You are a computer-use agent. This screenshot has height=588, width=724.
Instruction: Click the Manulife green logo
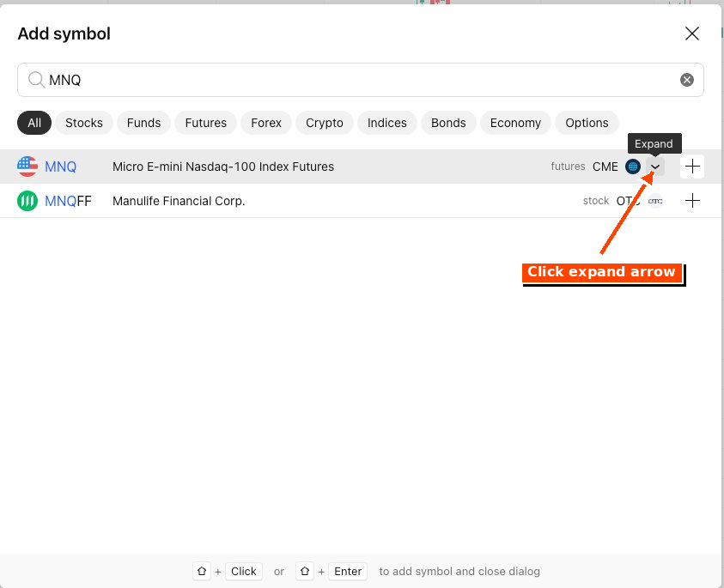click(x=27, y=201)
